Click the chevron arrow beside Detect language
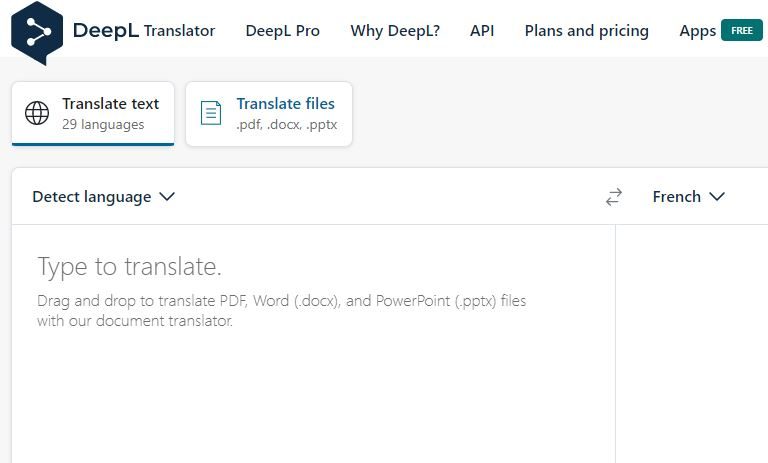Screen dimensions: 768x463 coord(167,197)
